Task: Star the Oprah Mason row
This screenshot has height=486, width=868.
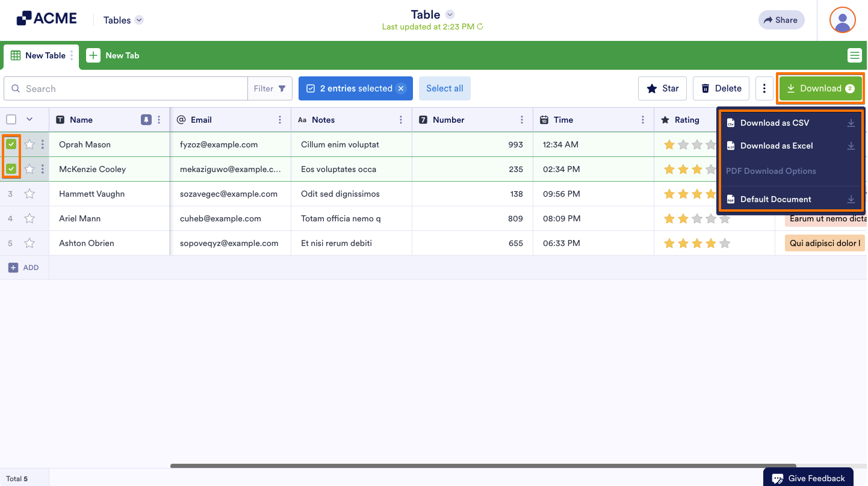Action: (29, 144)
